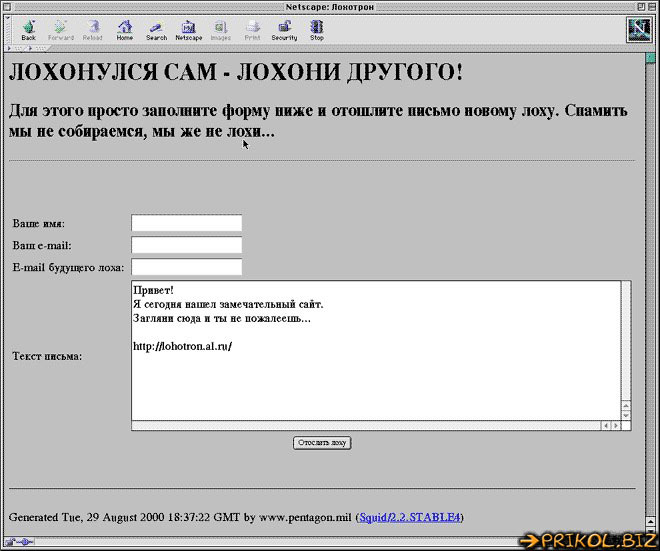This screenshot has width=660, height=551.
Task: Click the Images toolbar icon
Action: click(220, 29)
